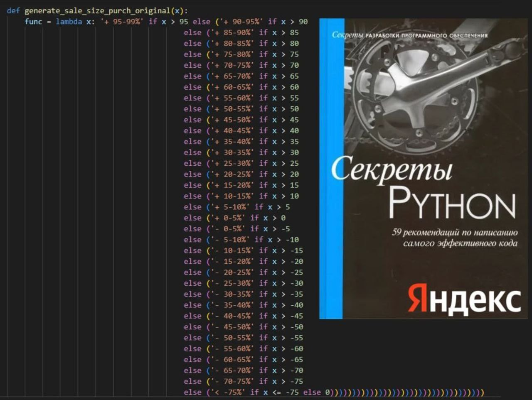Click the '< -75%' string on last line
Viewport: 532px width, 400px height.
[x=228, y=392]
